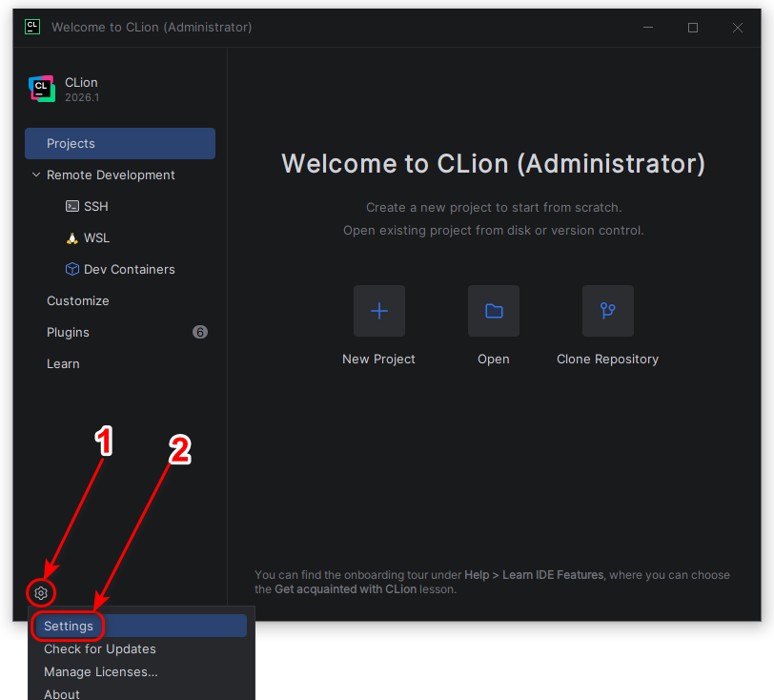Open the Projects tab

[120, 143]
